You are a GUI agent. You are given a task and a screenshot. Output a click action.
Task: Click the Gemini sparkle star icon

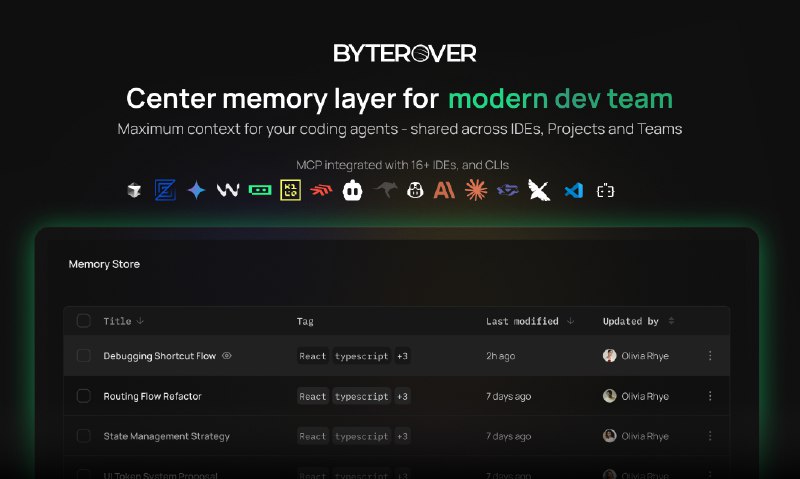click(x=196, y=190)
